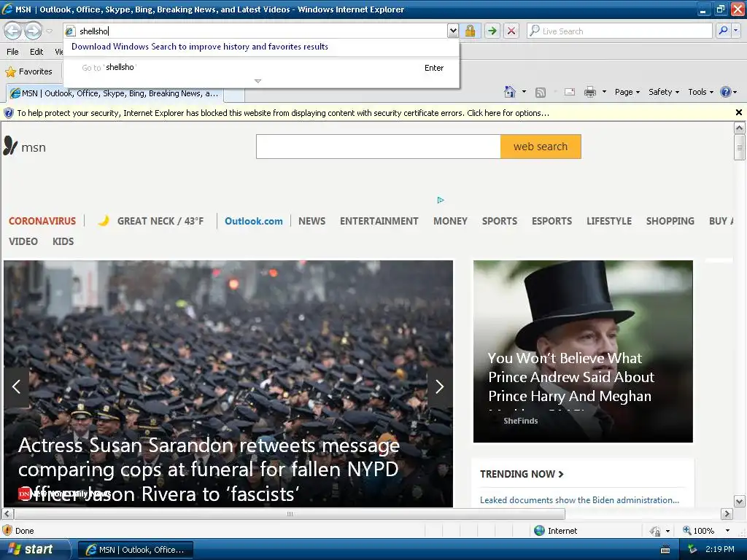Click the security lock icon

pos(471,31)
